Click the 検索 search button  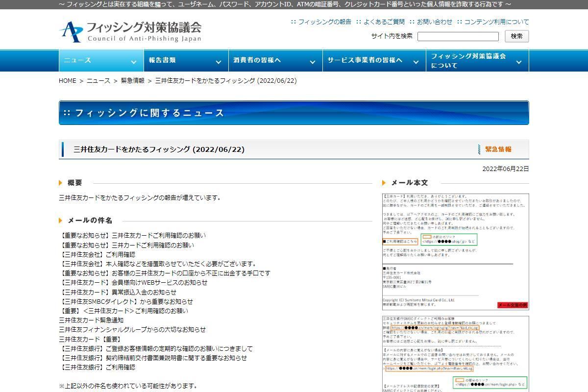click(x=516, y=36)
